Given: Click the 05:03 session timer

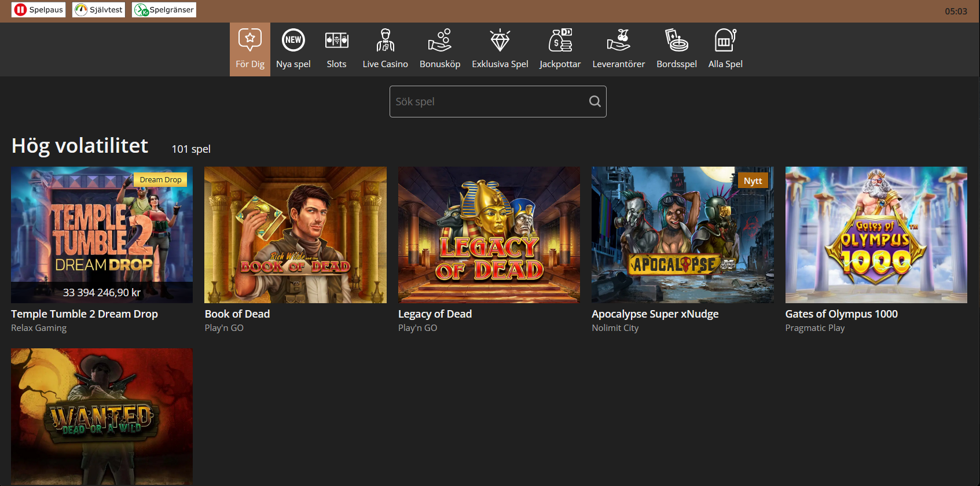Looking at the screenshot, I should (956, 11).
